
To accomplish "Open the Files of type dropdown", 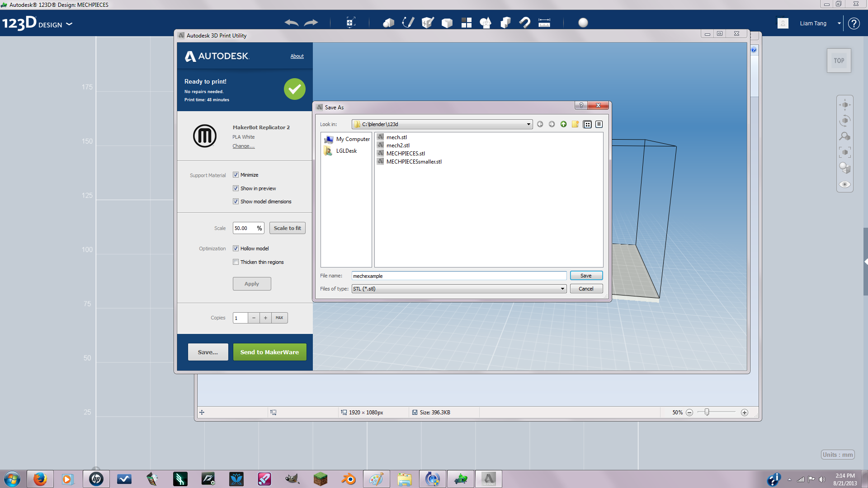I will [x=562, y=289].
